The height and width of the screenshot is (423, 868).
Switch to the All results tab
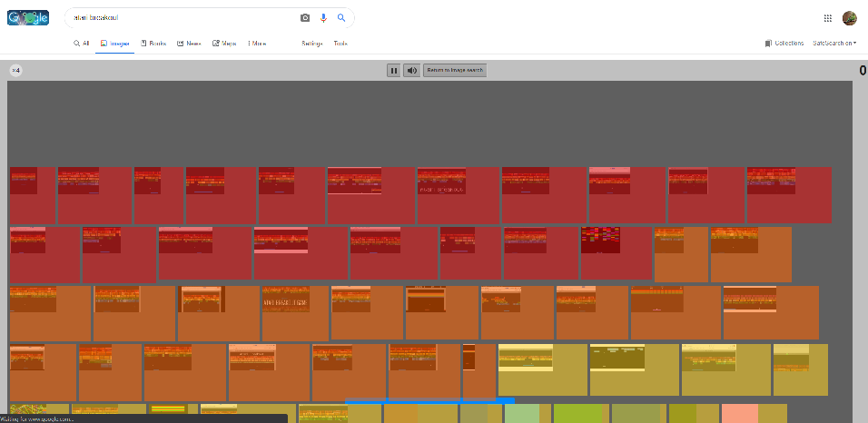click(x=82, y=44)
